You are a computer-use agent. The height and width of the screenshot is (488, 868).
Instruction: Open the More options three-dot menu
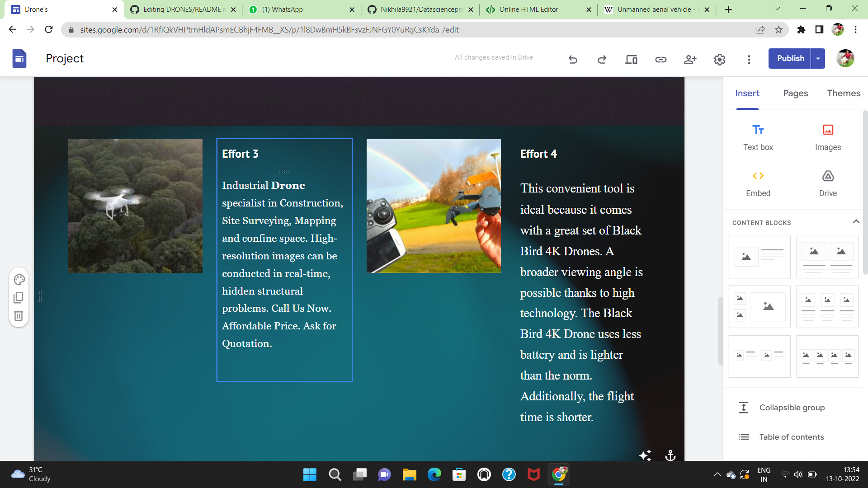click(749, 59)
